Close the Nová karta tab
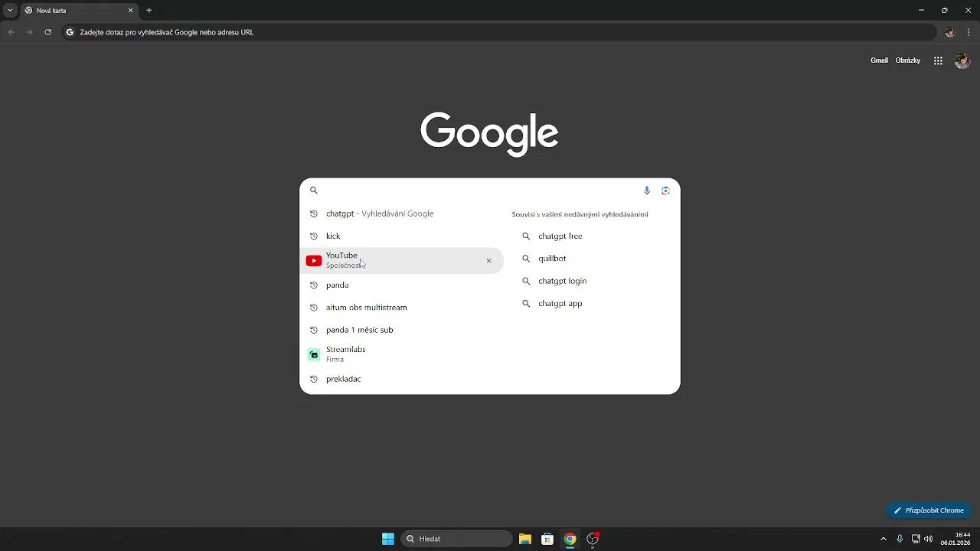Screen dimensions: 980x551 (130, 11)
